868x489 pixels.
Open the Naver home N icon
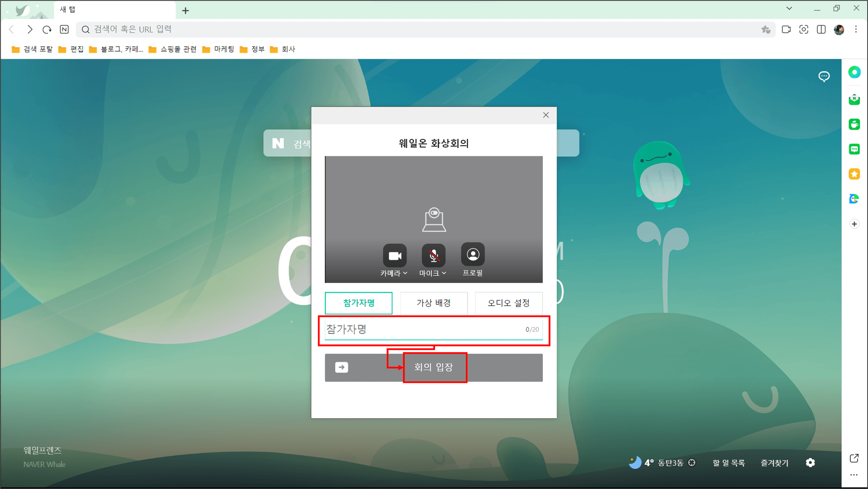[x=64, y=30]
